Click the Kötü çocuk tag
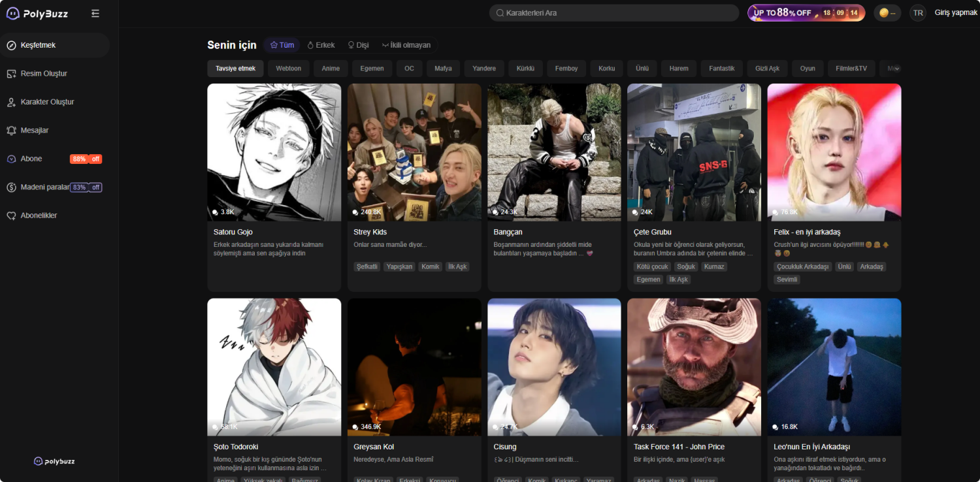 click(652, 266)
